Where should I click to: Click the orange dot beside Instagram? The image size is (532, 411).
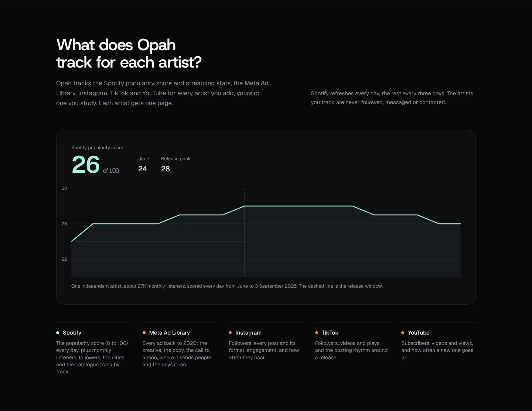(230, 333)
